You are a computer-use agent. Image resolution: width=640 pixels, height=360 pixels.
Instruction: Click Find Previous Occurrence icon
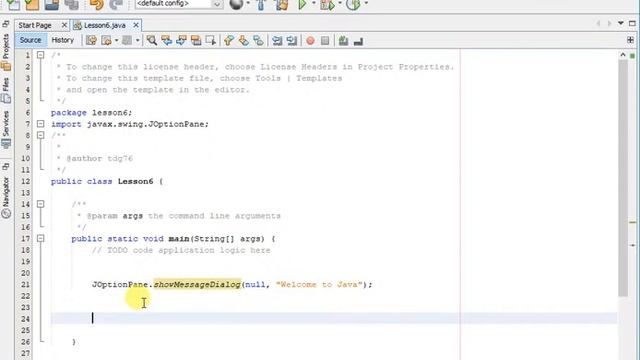(x=167, y=40)
